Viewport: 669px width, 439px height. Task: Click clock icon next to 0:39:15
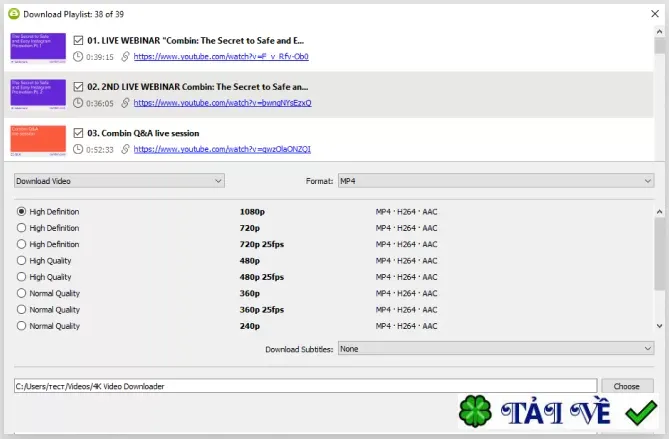click(78, 56)
